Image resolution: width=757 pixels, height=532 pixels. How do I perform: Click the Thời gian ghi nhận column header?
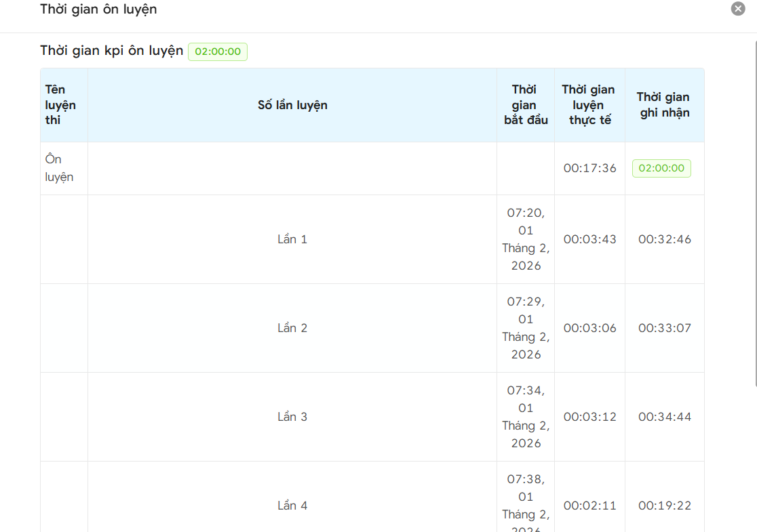pos(664,105)
